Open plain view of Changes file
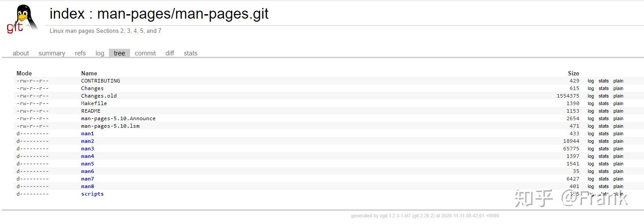This screenshot has height=224, width=644. (x=618, y=88)
